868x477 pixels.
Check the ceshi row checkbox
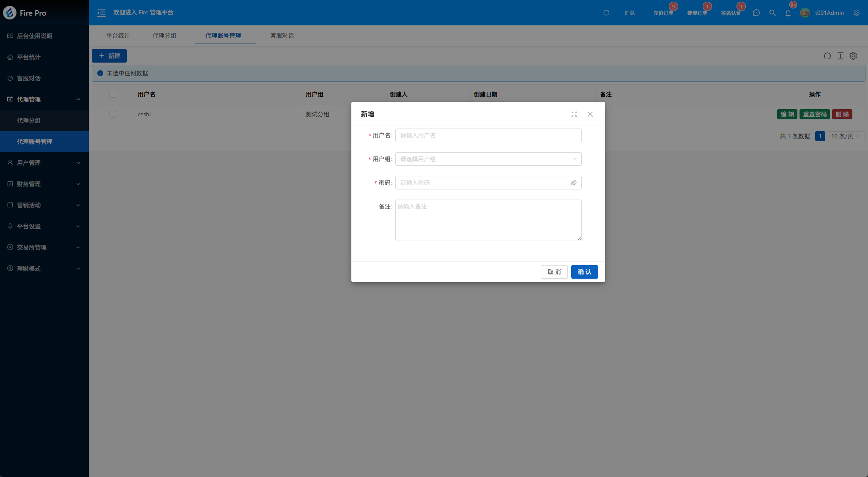[113, 114]
